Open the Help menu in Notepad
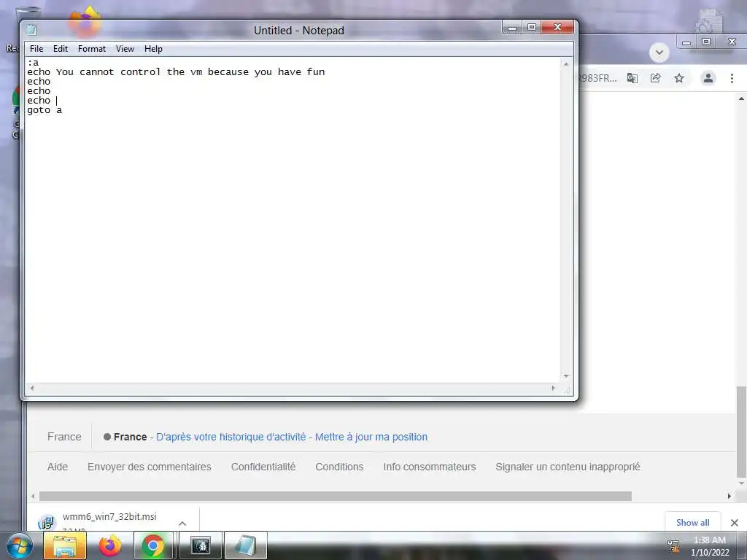This screenshot has height=560, width=747. 153,49
